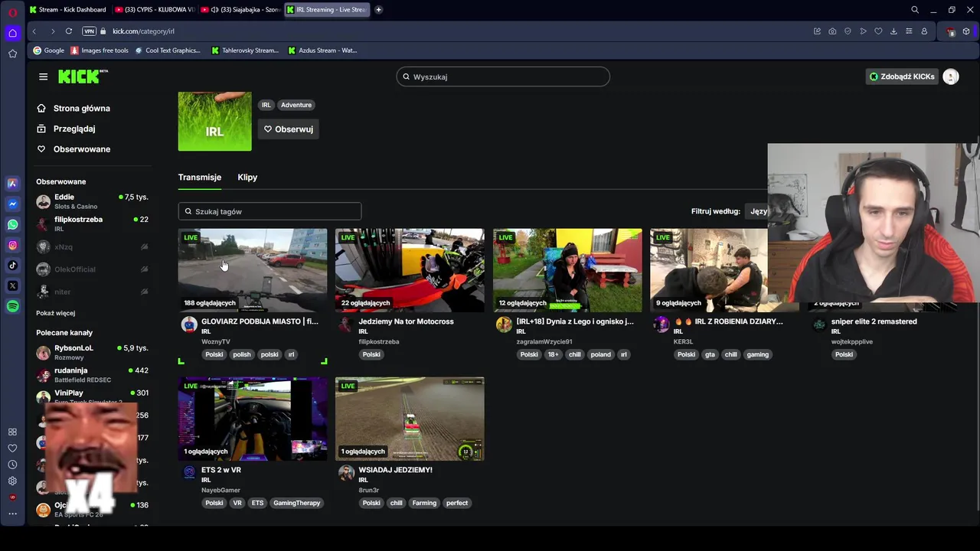The height and width of the screenshot is (551, 980).
Task: Open Aria AI in Opera sidebar
Action: [12, 184]
